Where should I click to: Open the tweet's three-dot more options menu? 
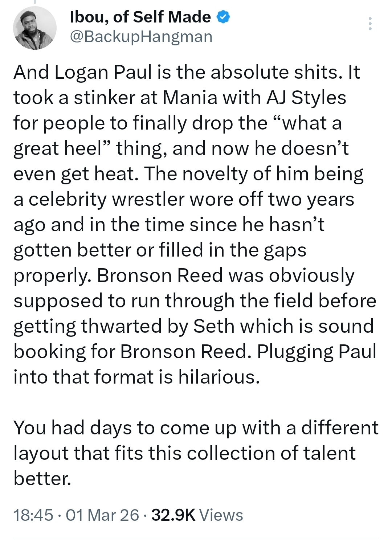(370, 24)
